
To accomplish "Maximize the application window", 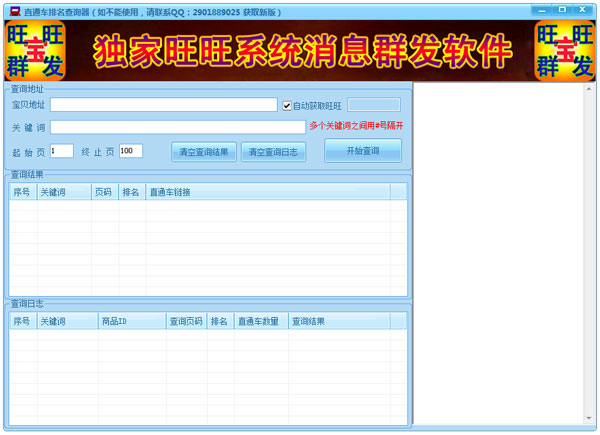I will (563, 9).
